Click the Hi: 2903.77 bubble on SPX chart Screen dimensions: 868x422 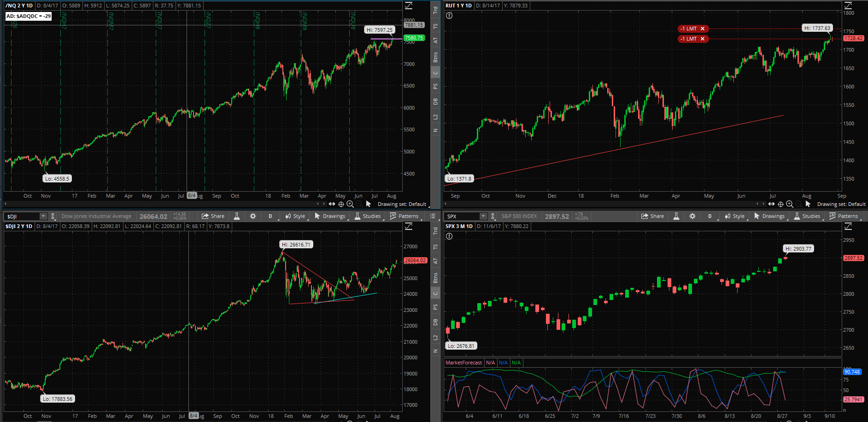[798, 249]
